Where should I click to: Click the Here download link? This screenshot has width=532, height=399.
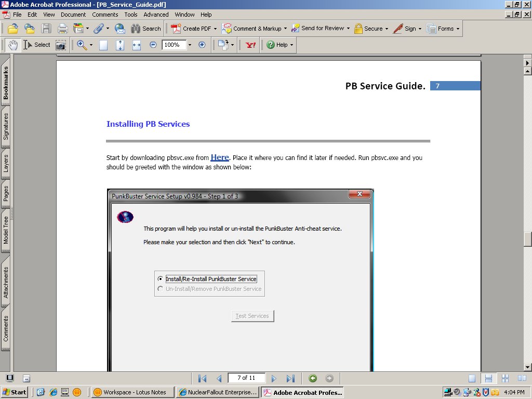[220, 157]
